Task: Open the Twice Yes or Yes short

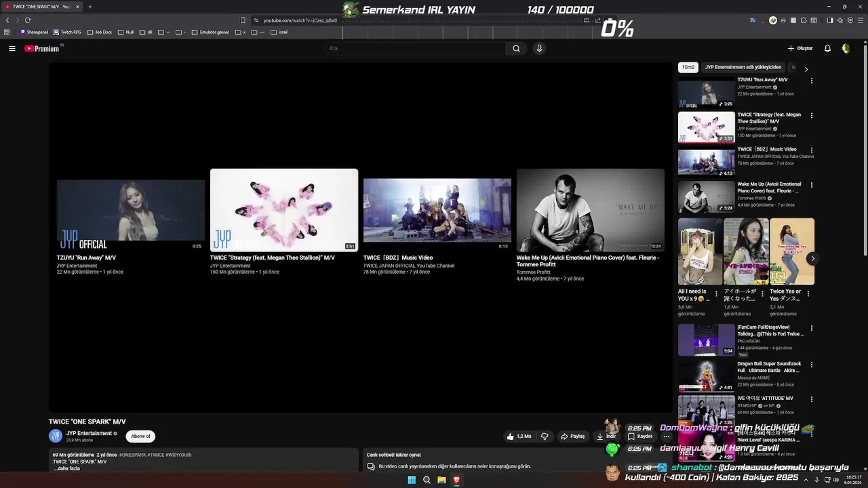Action: tap(792, 251)
